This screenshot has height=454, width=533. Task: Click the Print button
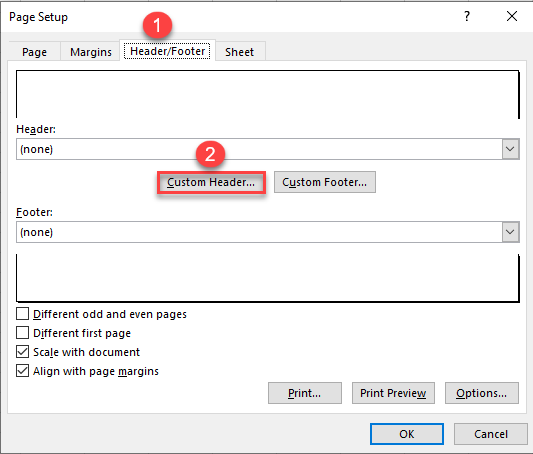coord(305,393)
